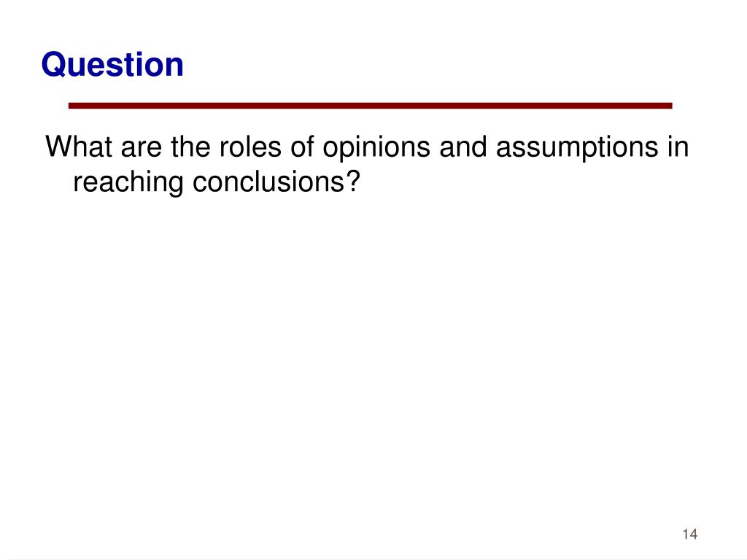Click the word 'assumptions' in the question
The height and width of the screenshot is (560, 747).
(577, 149)
